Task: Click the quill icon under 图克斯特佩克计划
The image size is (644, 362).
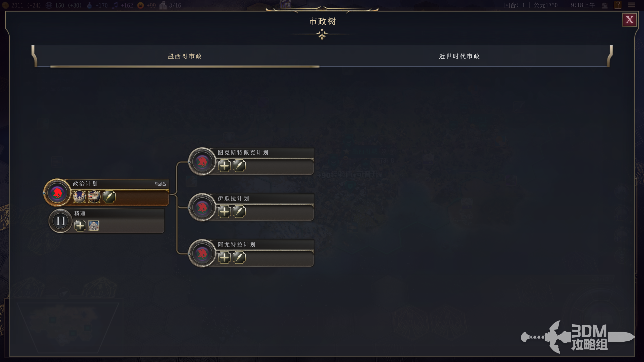Action: 239,166
